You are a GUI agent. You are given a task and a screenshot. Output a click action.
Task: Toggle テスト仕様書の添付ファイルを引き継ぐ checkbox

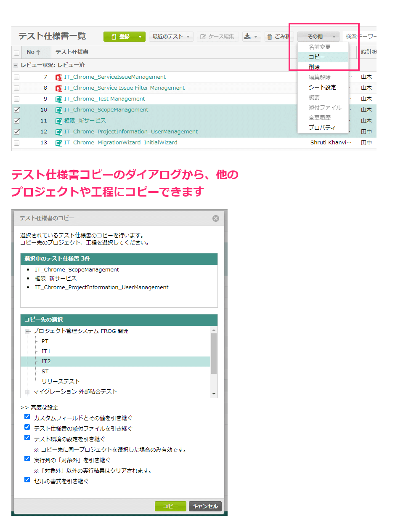click(27, 427)
